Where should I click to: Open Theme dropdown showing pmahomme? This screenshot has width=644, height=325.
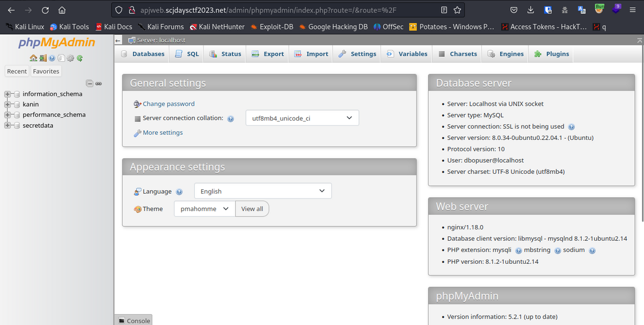pyautogui.click(x=204, y=209)
